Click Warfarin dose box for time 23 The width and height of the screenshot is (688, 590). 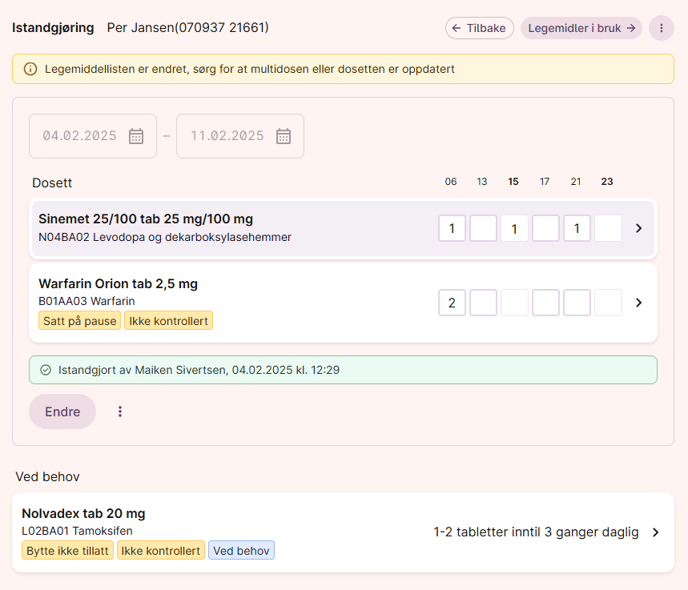[608, 303]
